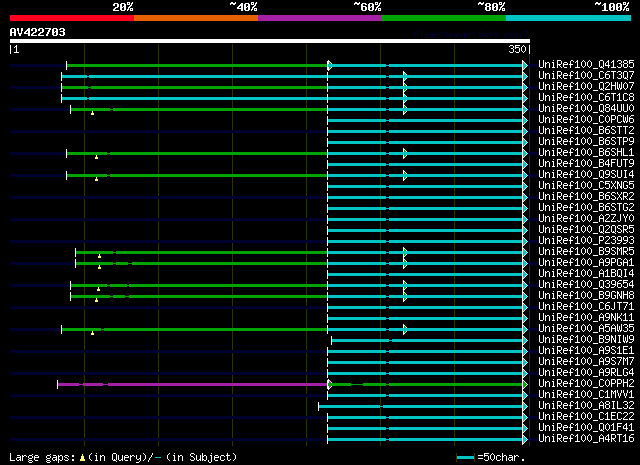Open hit UniRef100_A9S1E1
The width and height of the screenshot is (640, 465).
586,351
